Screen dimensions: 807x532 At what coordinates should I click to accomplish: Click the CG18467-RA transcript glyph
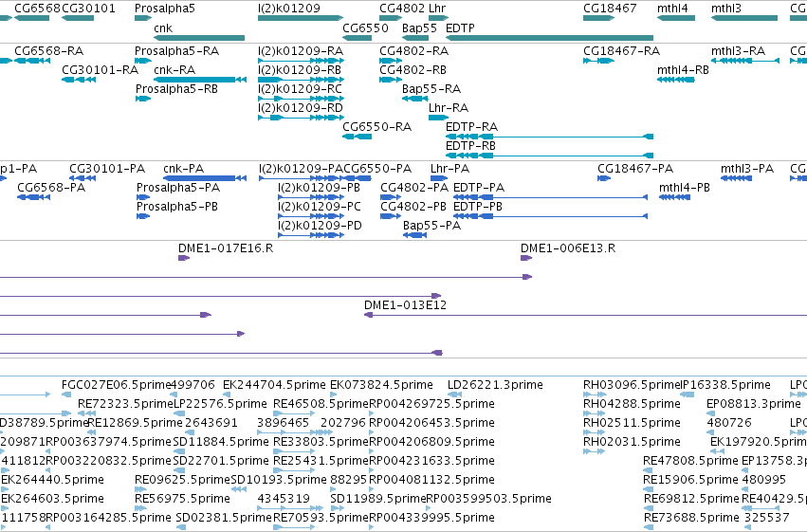pos(599,61)
